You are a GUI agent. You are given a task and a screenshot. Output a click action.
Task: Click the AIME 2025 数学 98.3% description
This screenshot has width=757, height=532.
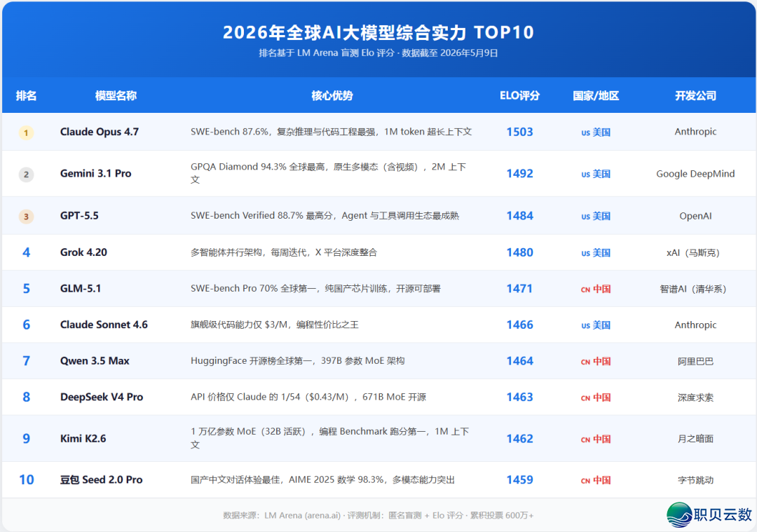(322, 480)
